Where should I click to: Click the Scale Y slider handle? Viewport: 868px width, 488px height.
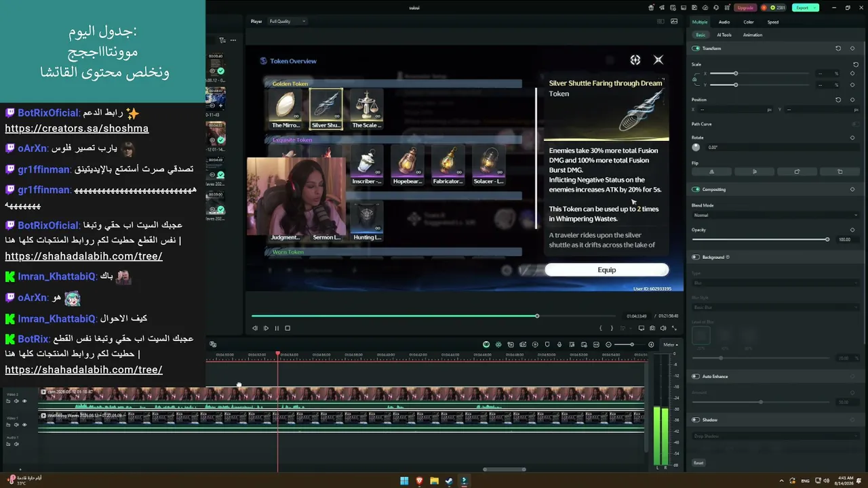coord(735,85)
